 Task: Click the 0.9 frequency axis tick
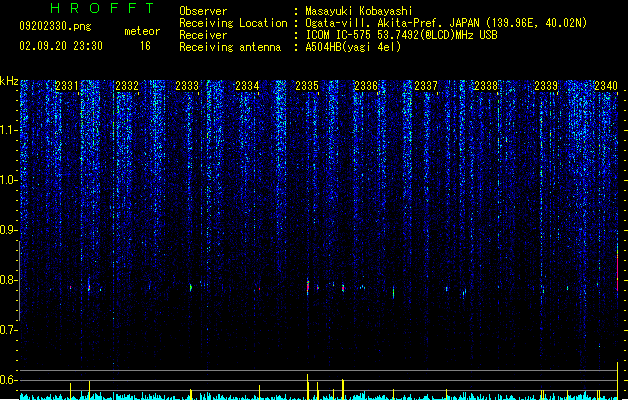(x=8, y=230)
